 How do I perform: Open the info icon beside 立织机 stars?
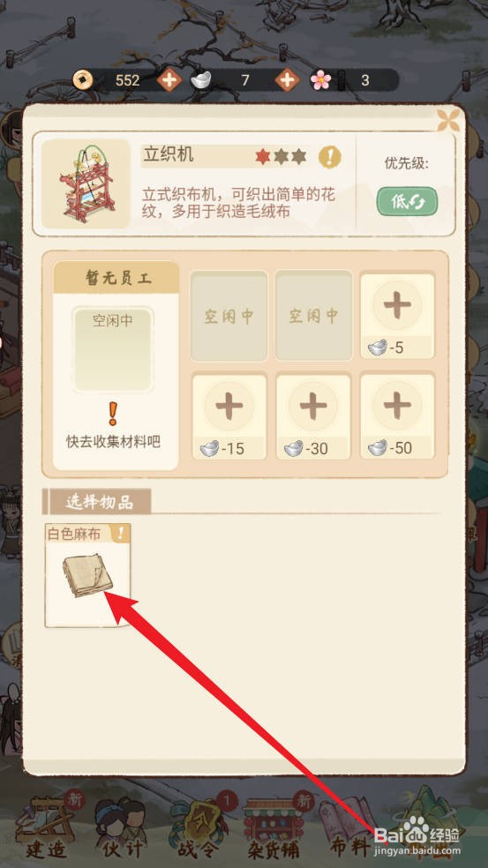pos(329,157)
